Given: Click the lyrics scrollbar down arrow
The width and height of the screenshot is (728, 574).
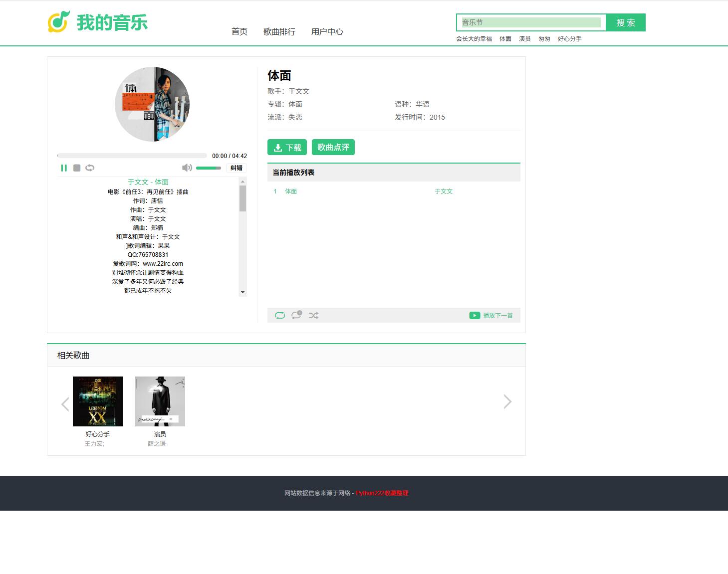Looking at the screenshot, I should pyautogui.click(x=243, y=292).
